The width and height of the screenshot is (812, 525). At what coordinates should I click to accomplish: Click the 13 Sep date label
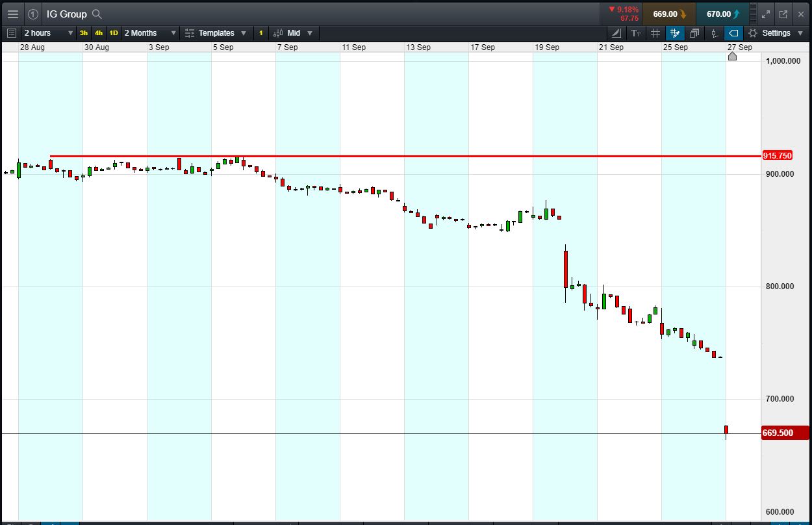point(418,47)
